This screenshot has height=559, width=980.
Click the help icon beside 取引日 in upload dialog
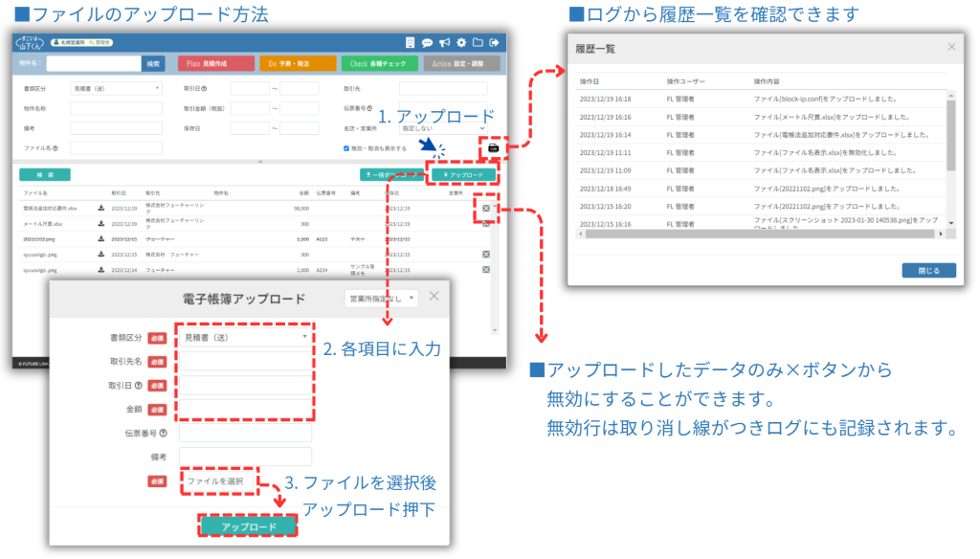click(x=138, y=386)
